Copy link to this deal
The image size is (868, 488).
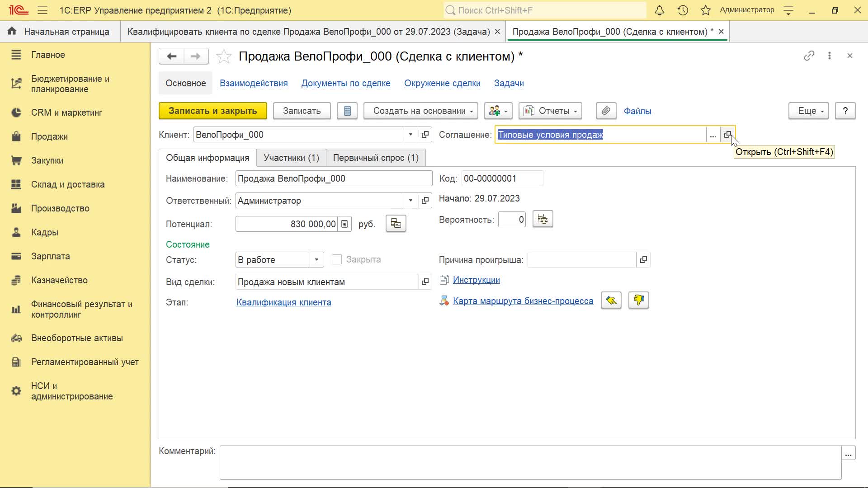point(809,56)
